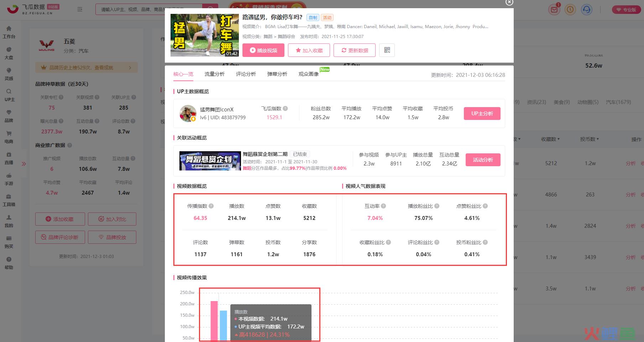This screenshot has height=342, width=644.
Task: Sort by the 收藏数 column
Action: tap(550, 139)
